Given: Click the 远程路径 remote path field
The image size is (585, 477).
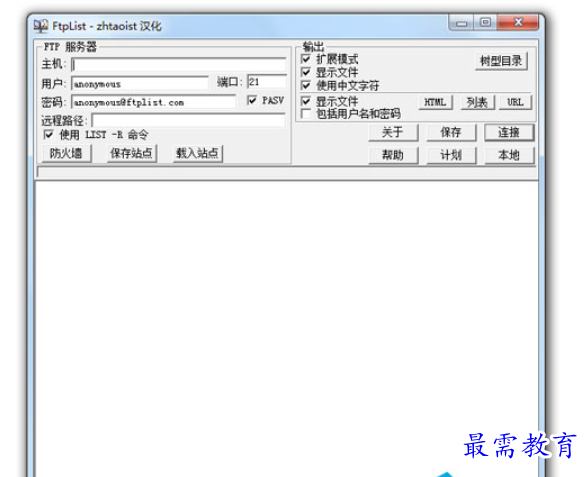Looking at the screenshot, I should tap(188, 120).
